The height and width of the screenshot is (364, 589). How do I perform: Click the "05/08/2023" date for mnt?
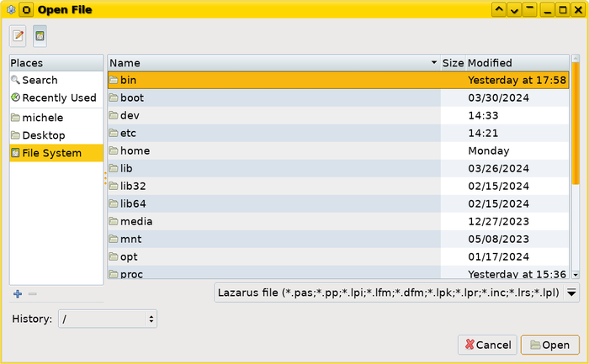[x=498, y=239]
